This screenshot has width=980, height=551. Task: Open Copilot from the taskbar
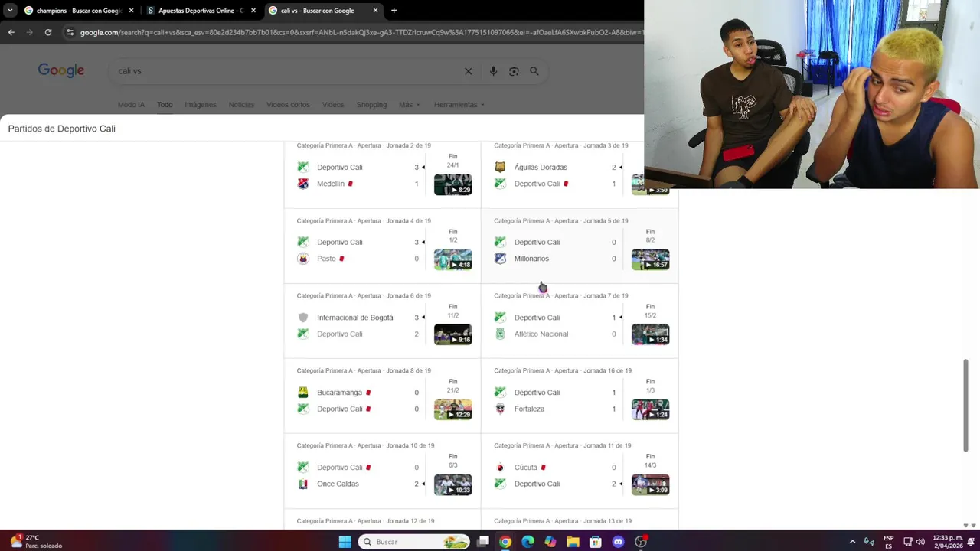pos(550,542)
